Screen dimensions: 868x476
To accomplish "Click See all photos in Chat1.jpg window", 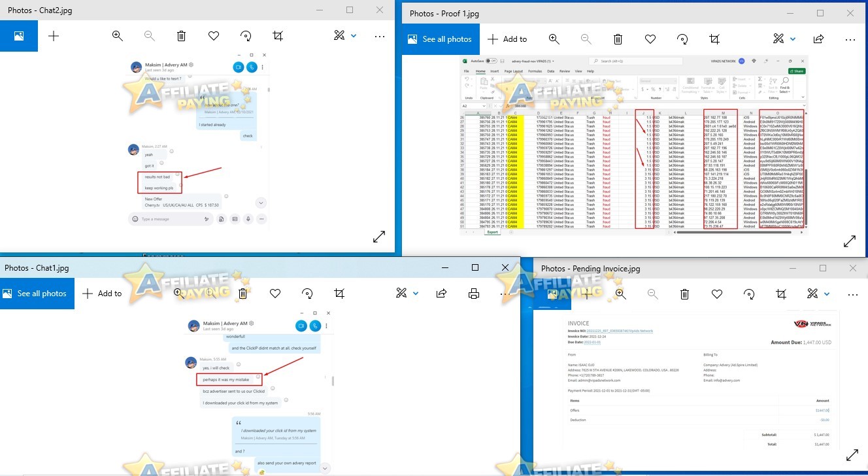I will click(37, 294).
